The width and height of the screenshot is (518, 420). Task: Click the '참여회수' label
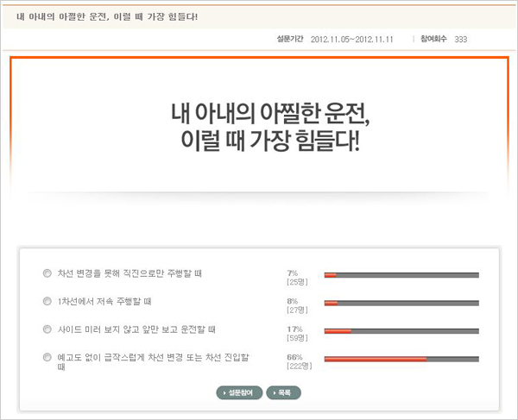(x=433, y=39)
